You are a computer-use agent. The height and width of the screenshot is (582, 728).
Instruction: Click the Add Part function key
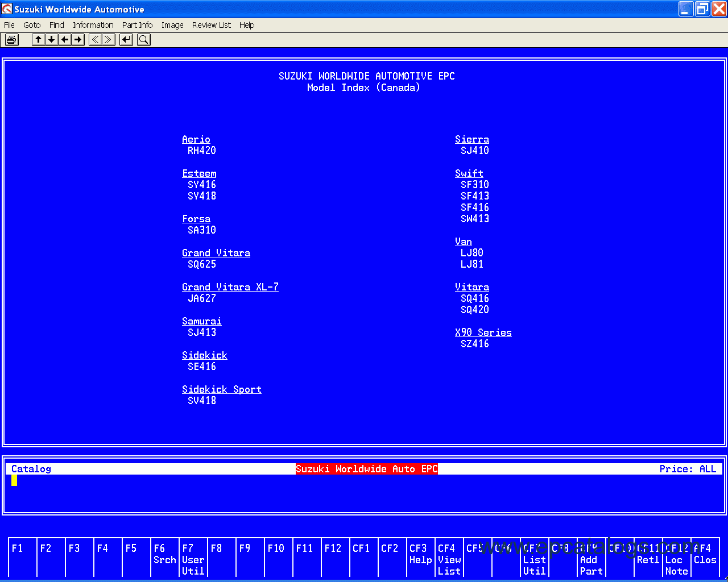tap(591, 558)
